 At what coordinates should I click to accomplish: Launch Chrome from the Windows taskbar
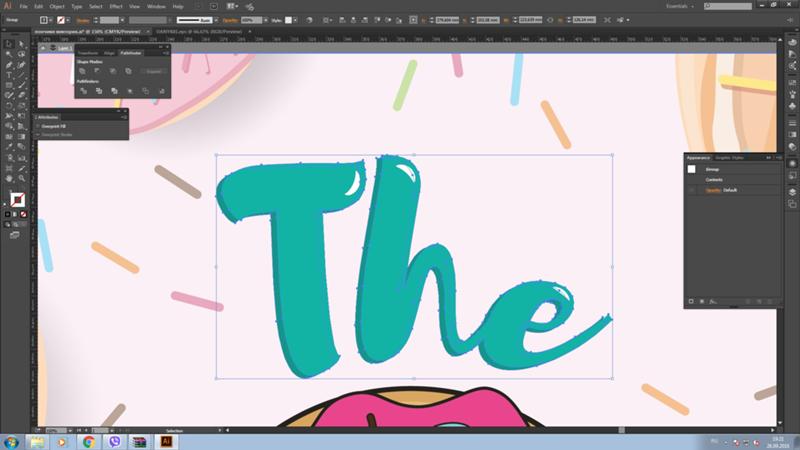(x=88, y=442)
